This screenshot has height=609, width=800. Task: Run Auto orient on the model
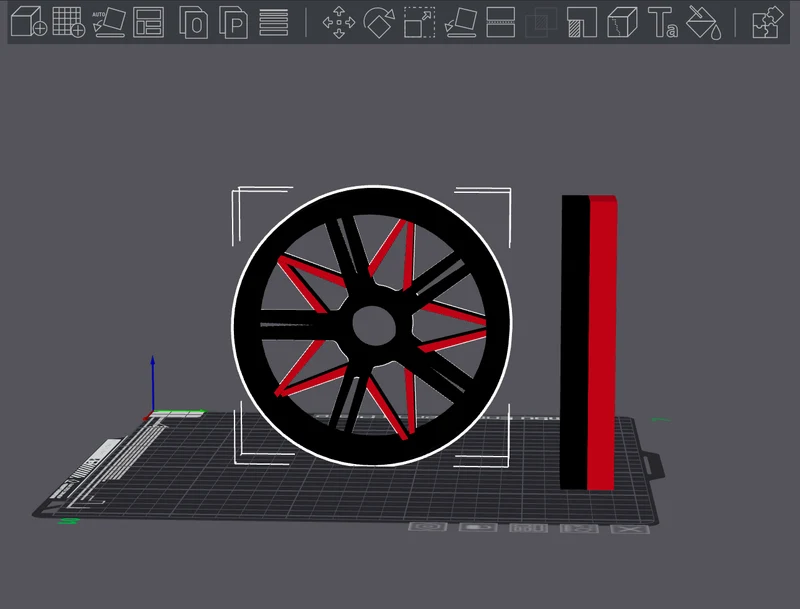pyautogui.click(x=109, y=22)
